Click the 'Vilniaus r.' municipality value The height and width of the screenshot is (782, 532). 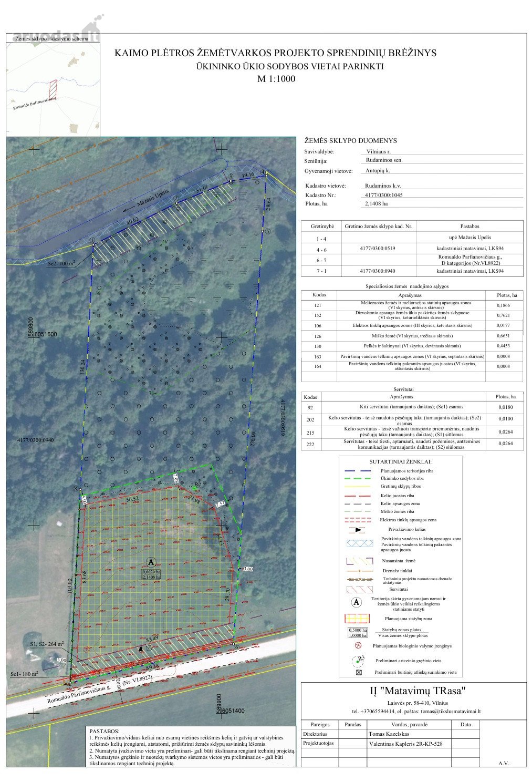click(380, 151)
